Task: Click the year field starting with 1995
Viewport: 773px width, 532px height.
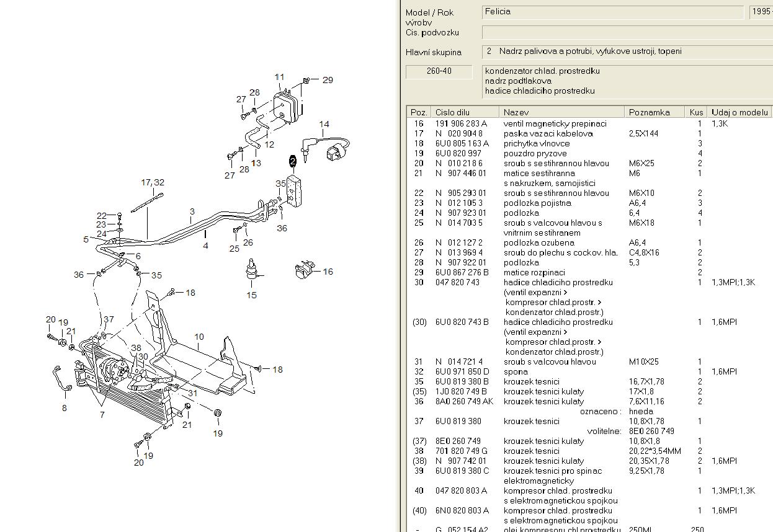Action: [761, 12]
